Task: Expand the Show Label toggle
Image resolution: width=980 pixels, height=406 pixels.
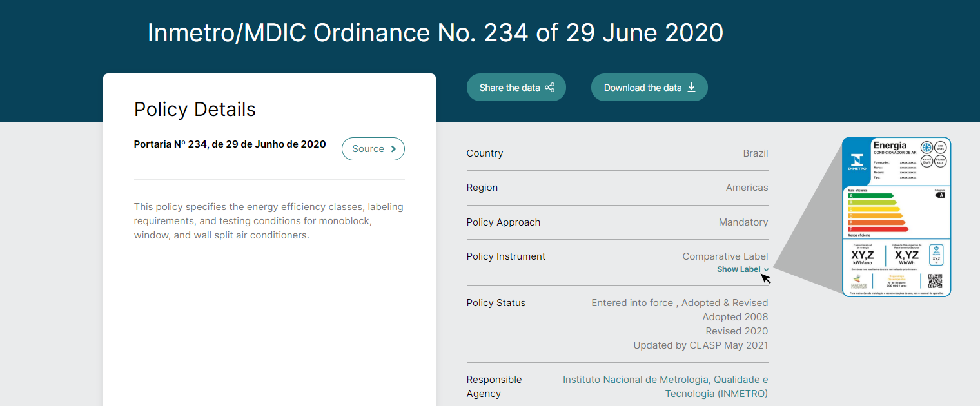Action: (x=743, y=269)
